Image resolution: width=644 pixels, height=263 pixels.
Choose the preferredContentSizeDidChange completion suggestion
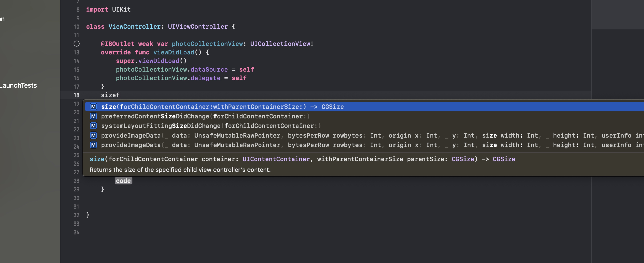tap(205, 116)
